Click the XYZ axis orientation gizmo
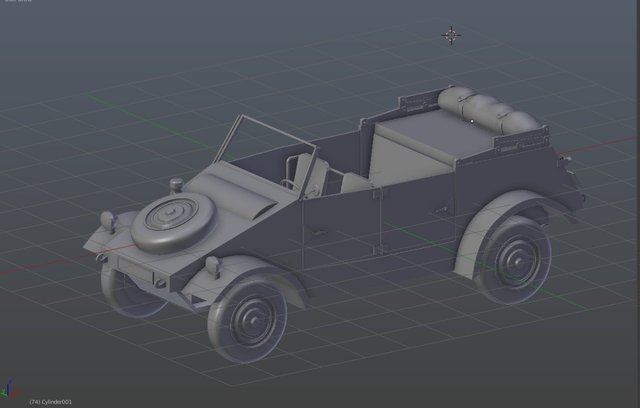Screen dimensions: 640x408 (x=10, y=390)
